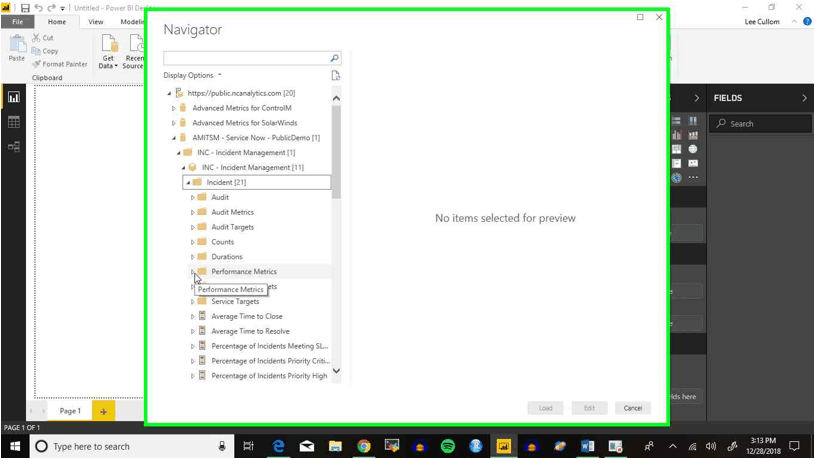Click the search magnifier icon in Navigator
Viewport: 815px width, 459px height.
coord(335,58)
